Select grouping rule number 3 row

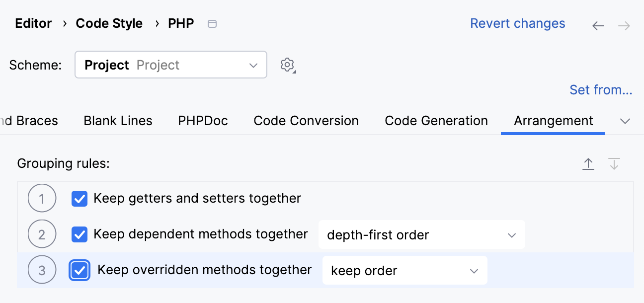pyautogui.click(x=199, y=270)
